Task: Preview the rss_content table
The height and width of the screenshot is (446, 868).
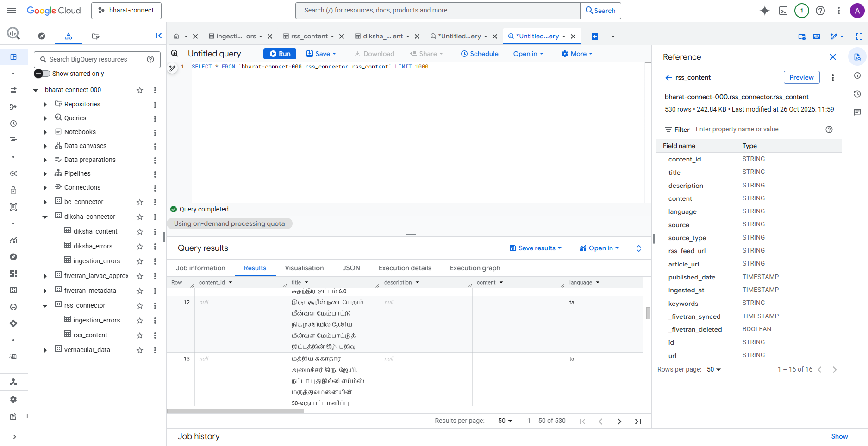Action: click(801, 77)
